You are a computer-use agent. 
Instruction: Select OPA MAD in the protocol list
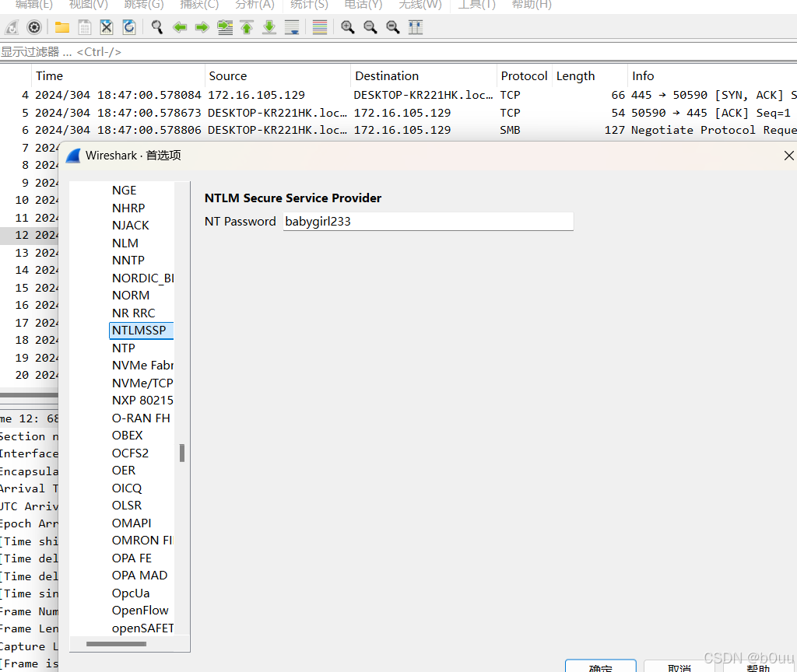pos(139,576)
